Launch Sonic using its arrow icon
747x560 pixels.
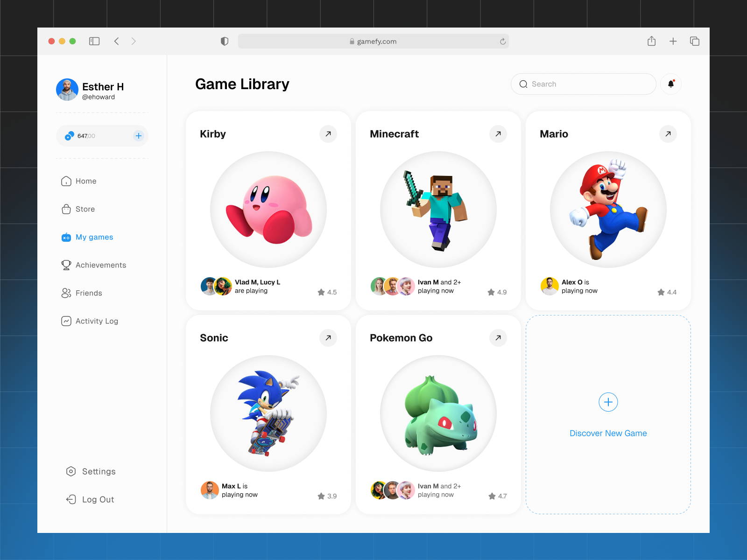coord(328,338)
